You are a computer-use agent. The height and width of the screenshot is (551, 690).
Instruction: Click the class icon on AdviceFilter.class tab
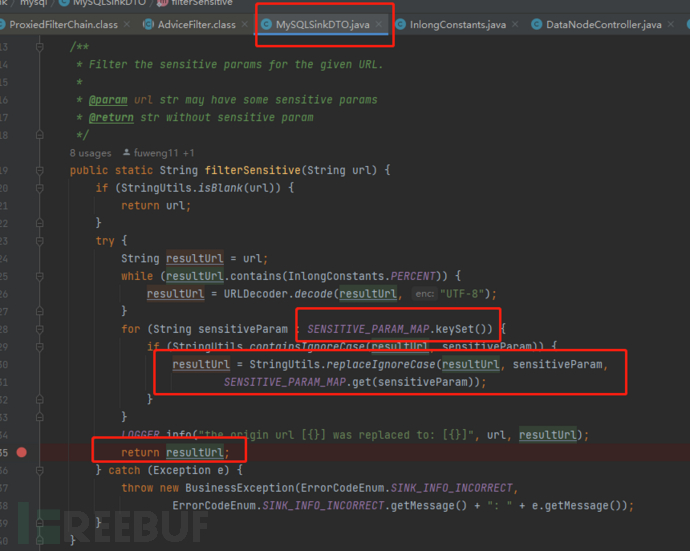tap(148, 25)
